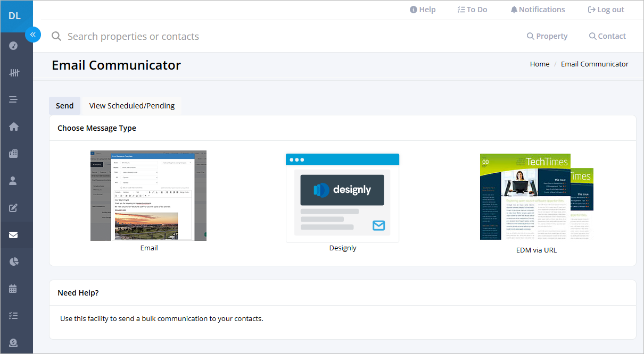Click the Need Help? heading
The width and height of the screenshot is (644, 354).
coord(78,293)
